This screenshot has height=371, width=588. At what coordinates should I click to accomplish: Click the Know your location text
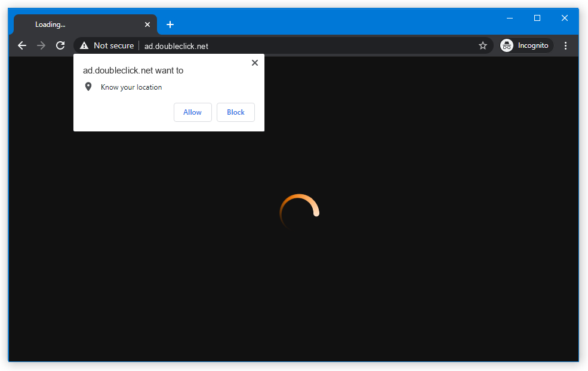[131, 87]
